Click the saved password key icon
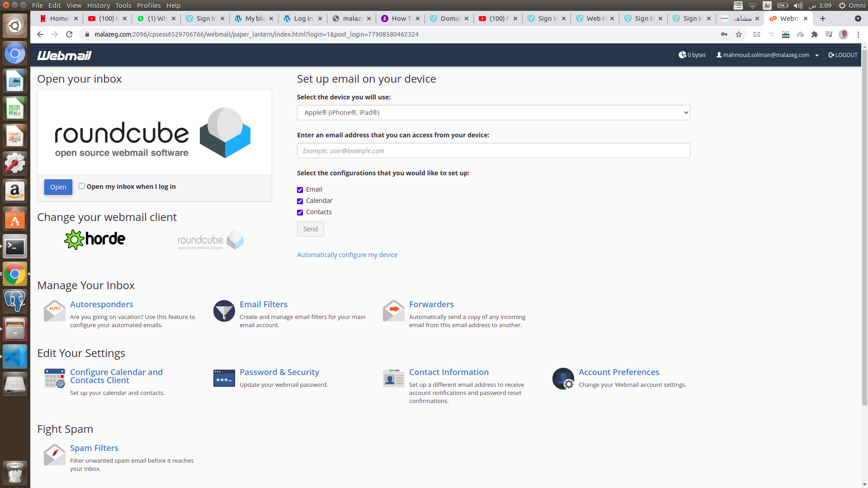 [x=724, y=34]
